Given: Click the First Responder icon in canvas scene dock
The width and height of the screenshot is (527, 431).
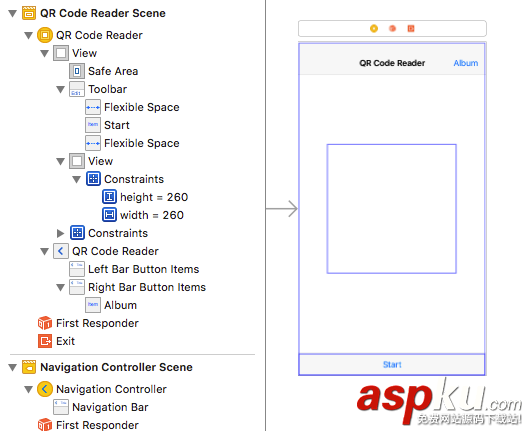Looking at the screenshot, I should 392,29.
